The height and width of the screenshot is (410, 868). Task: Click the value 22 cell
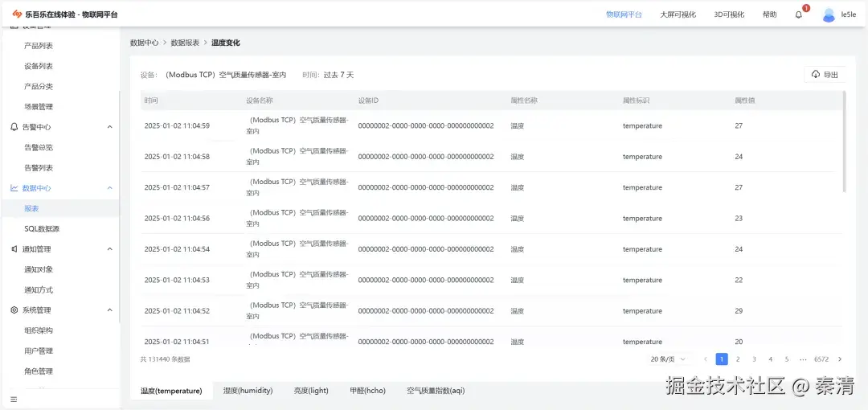coord(739,280)
